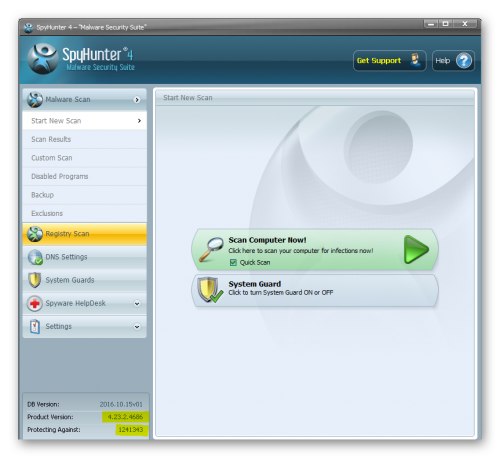Toggle System Guard ON or OFF
The image size is (500, 458).
tap(315, 290)
